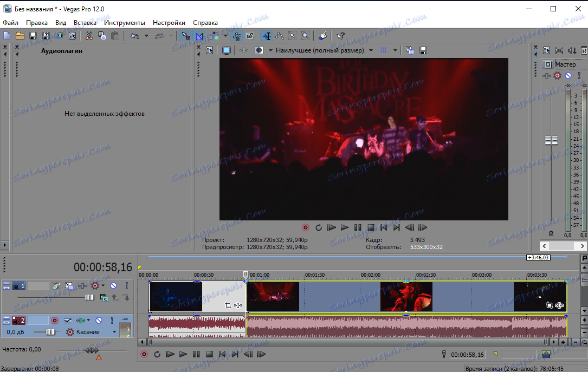Open Track FX gear on video track 1

[x=95, y=285]
